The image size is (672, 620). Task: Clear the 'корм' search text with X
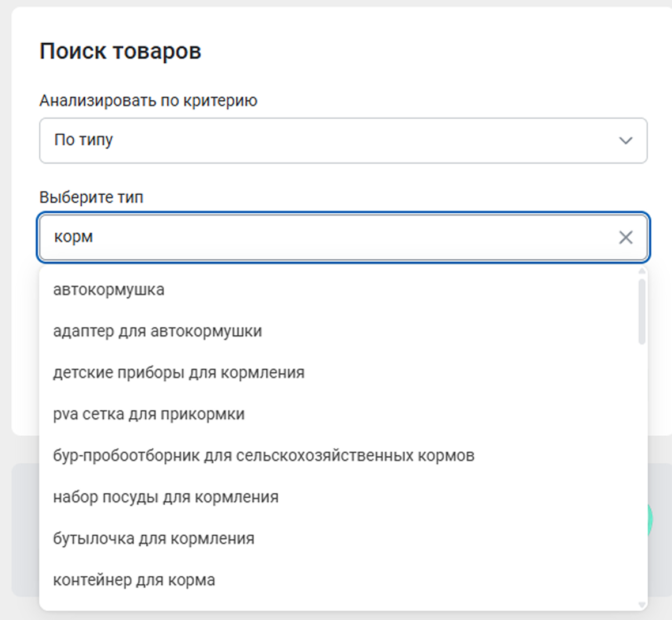coord(625,237)
